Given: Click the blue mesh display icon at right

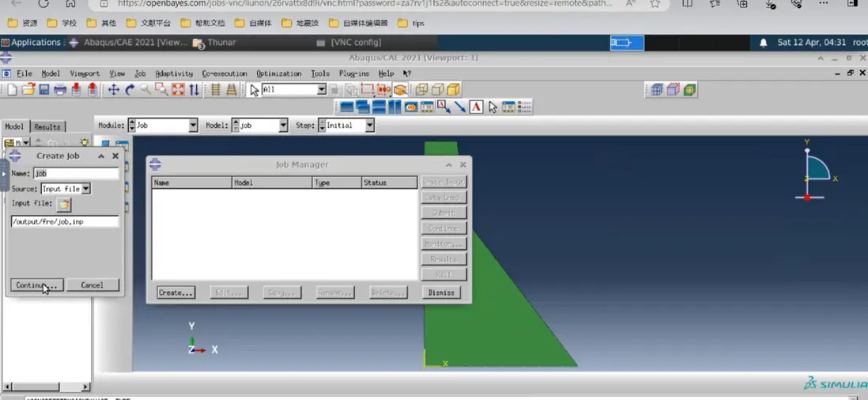Looking at the screenshot, I should click(657, 89).
